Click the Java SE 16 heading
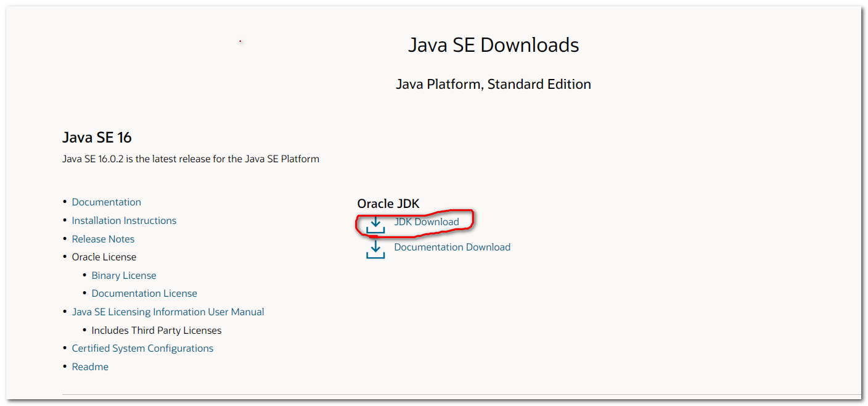This screenshot has width=868, height=406. click(x=97, y=137)
